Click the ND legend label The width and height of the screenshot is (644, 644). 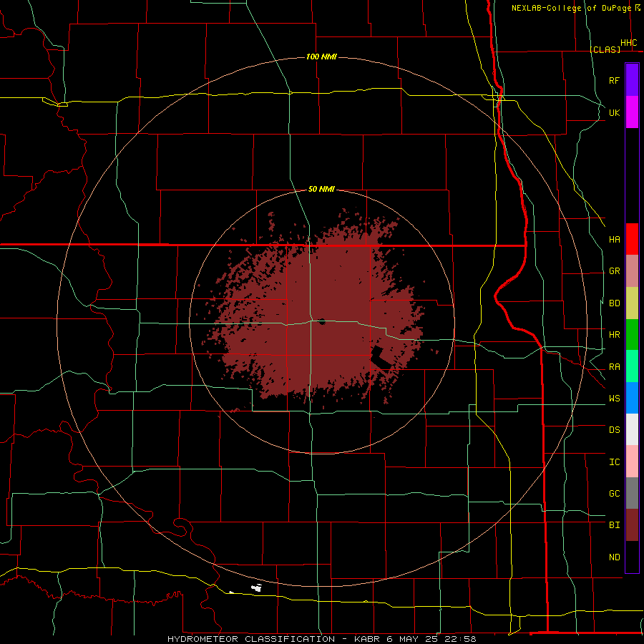tap(614, 557)
